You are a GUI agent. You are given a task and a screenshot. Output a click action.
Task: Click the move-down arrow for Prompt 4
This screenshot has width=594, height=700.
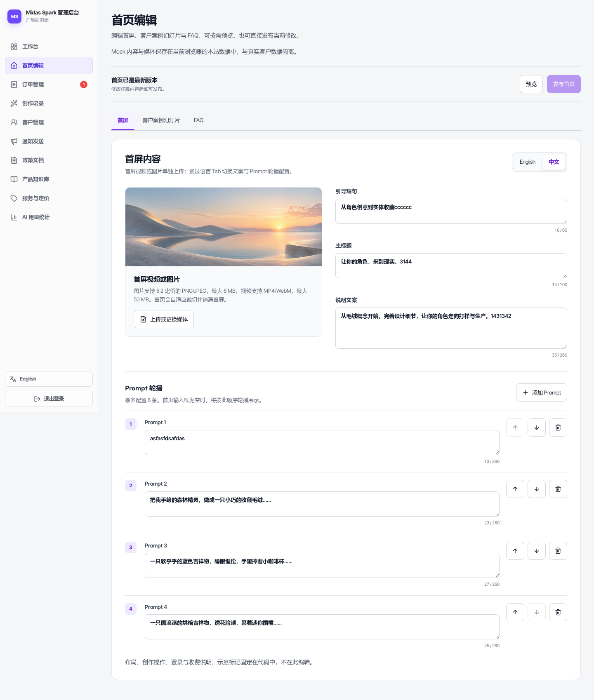[x=537, y=612]
